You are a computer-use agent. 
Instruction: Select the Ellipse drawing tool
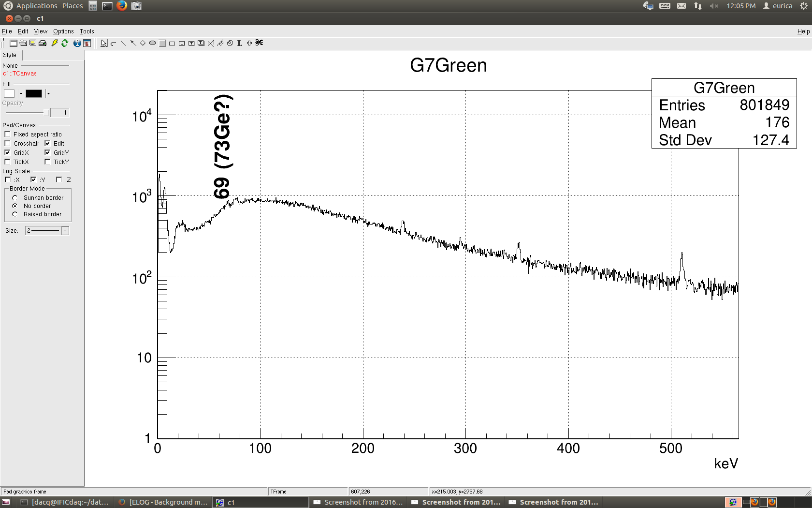(152, 43)
